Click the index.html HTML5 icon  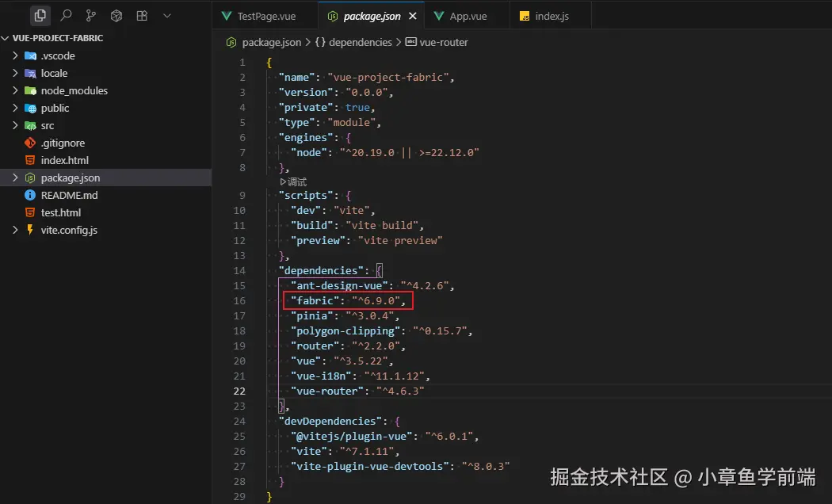click(x=30, y=160)
